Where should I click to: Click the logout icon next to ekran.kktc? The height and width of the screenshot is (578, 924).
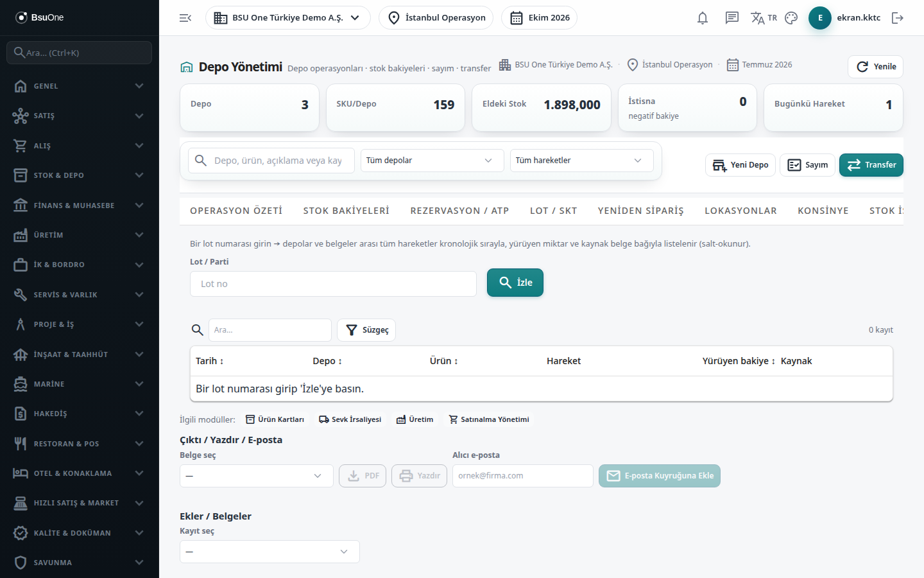click(x=898, y=18)
